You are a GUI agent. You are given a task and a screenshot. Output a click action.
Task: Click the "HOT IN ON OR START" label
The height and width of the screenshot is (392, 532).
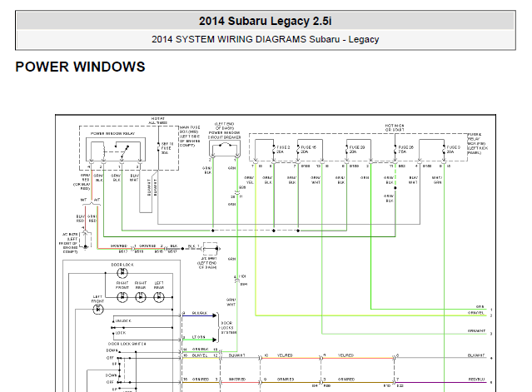click(395, 128)
